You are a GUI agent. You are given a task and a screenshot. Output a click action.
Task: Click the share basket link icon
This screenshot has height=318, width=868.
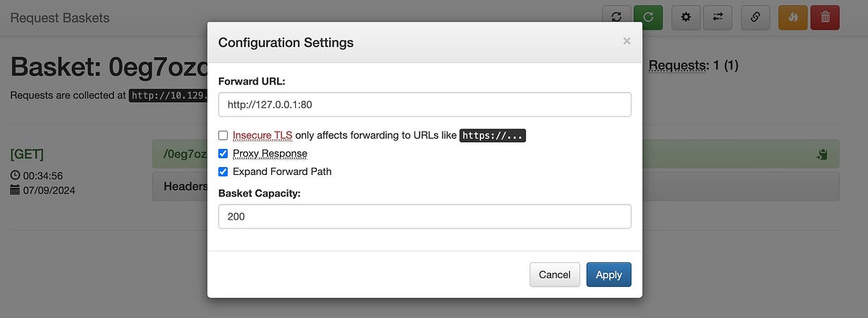(755, 17)
